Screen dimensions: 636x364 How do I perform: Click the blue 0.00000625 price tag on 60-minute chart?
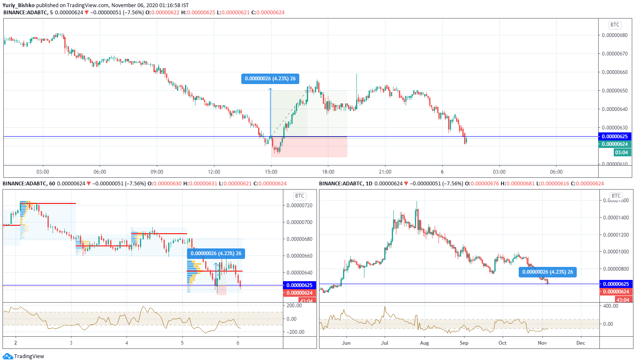coord(299,285)
